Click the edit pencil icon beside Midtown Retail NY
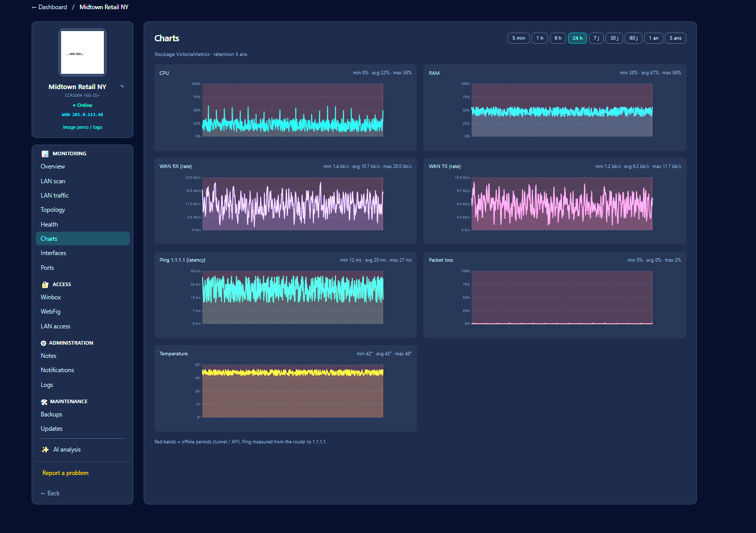The image size is (756, 533). tap(122, 86)
